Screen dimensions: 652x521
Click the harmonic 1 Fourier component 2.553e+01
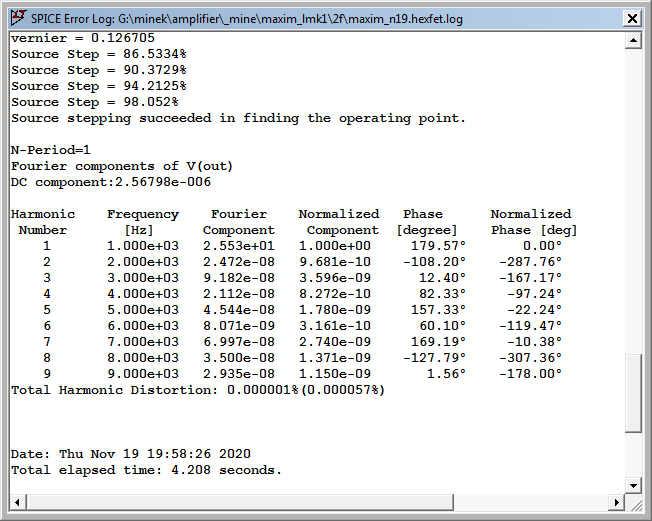[239, 246]
